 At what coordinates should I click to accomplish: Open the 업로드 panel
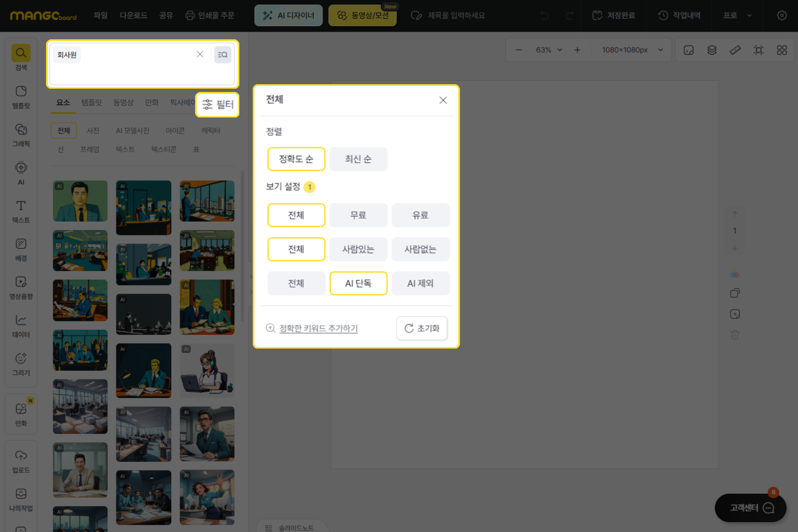tap(21, 461)
